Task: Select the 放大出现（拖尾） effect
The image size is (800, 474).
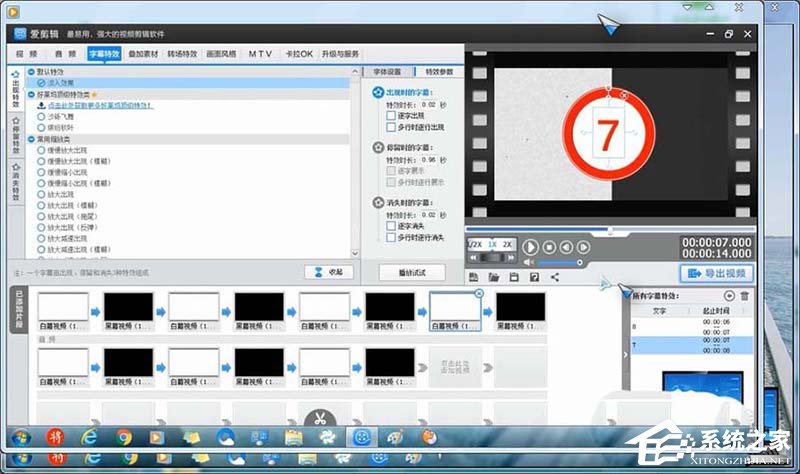Action: [x=41, y=216]
